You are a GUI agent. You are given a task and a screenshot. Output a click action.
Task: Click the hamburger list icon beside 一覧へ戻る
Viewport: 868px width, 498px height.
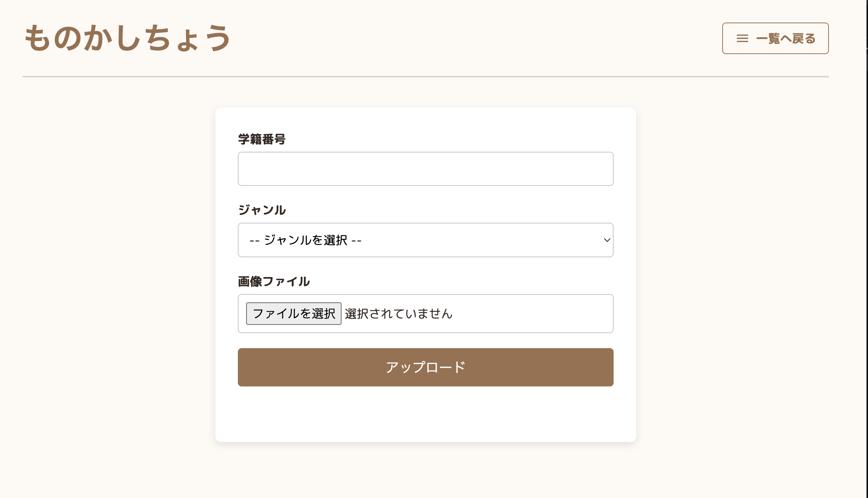pos(742,38)
